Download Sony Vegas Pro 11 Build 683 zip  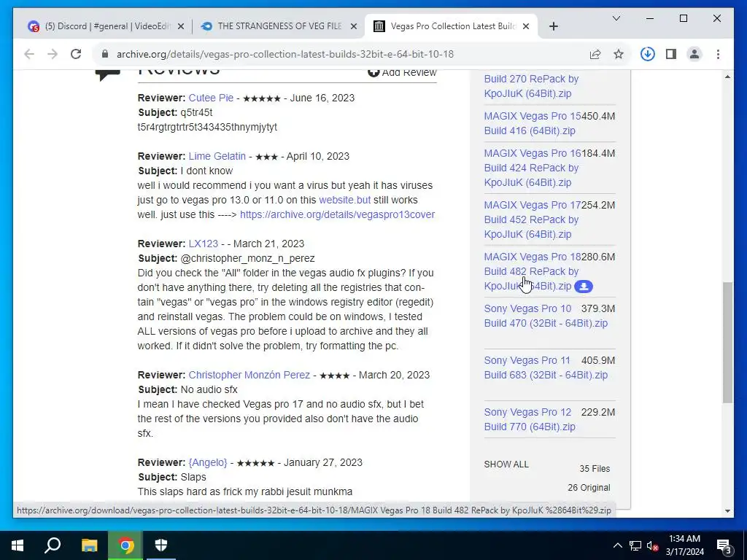(546, 367)
